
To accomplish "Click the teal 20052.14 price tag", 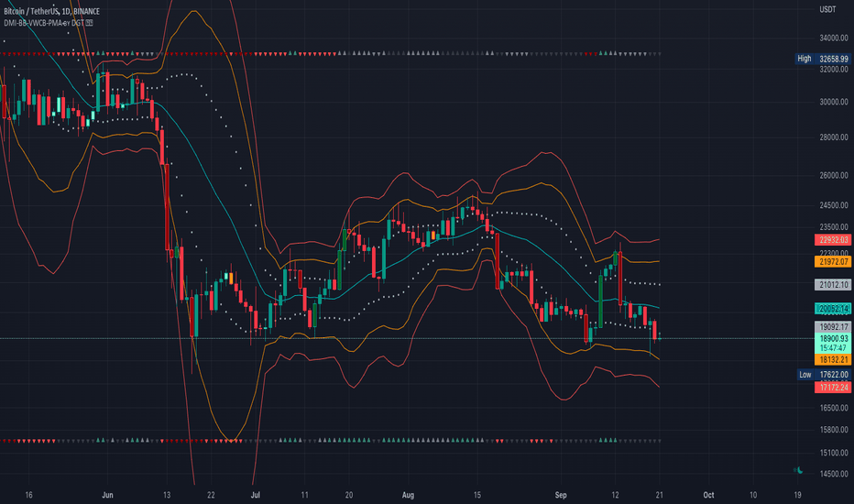I will point(833,309).
